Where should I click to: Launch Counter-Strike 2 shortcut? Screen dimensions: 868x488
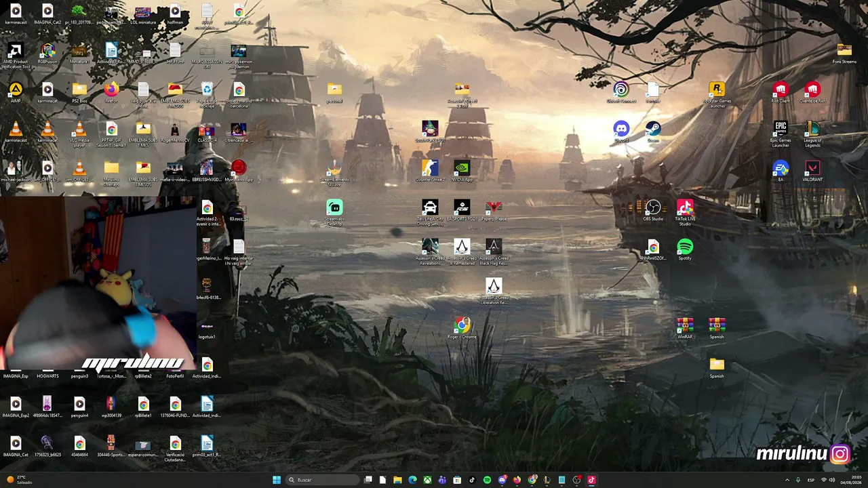pos(430,170)
